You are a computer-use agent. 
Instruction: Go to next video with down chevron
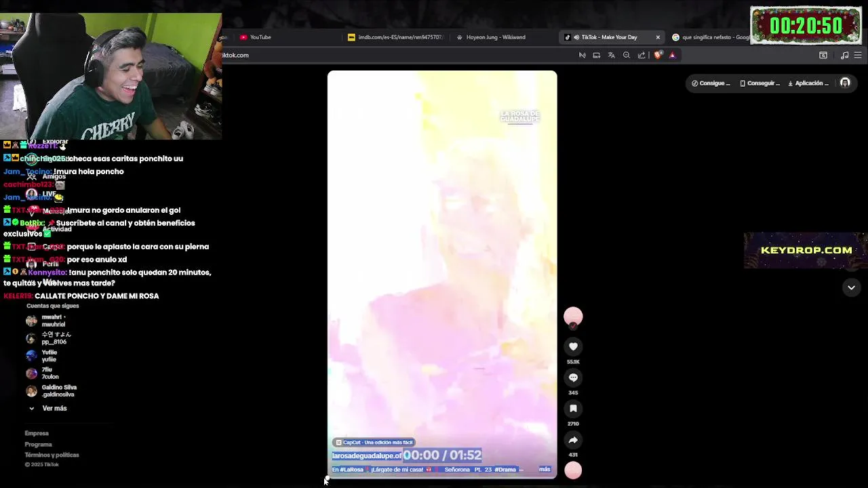coord(851,287)
